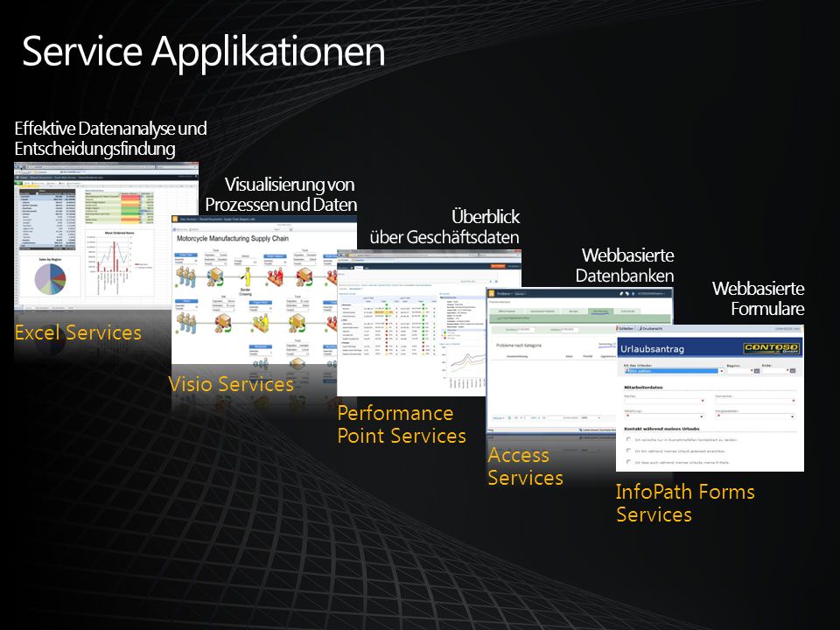
Task: Check 'Ich wünsche nur in Ausnahmefällen kontaktiert' box
Action: 628,439
